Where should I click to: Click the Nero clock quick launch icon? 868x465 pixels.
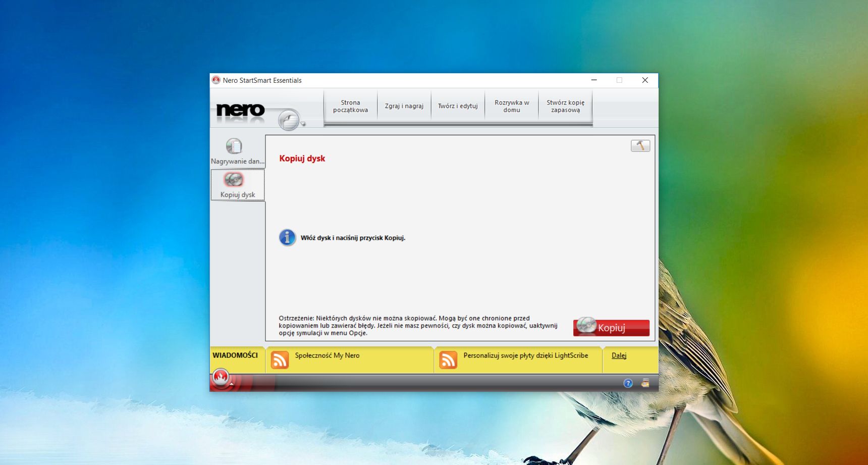click(x=289, y=120)
